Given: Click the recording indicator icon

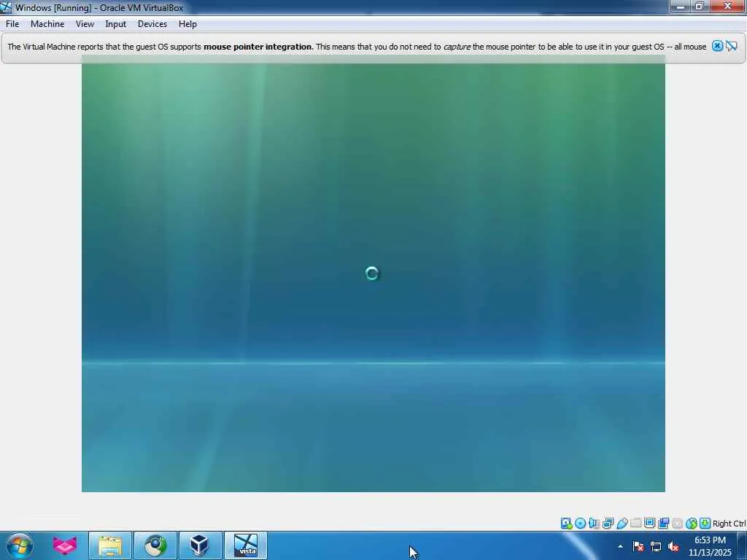Looking at the screenshot, I should click(x=663, y=524).
